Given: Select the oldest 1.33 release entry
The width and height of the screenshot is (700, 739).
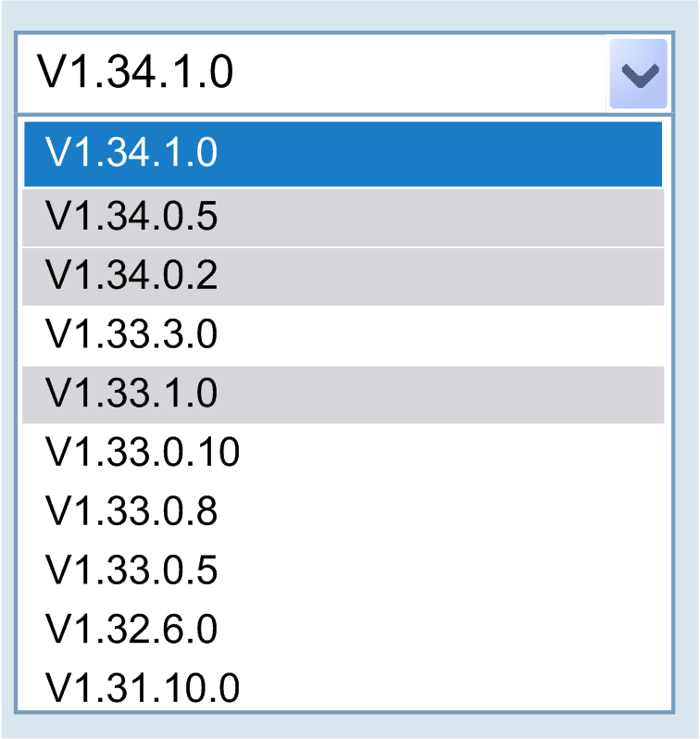Looking at the screenshot, I should pos(343,571).
